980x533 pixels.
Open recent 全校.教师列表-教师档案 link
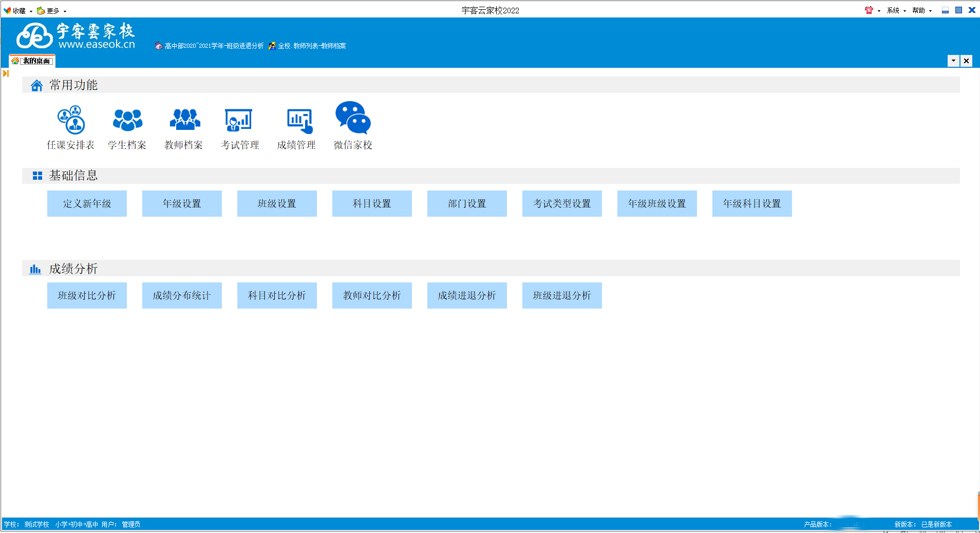(307, 46)
